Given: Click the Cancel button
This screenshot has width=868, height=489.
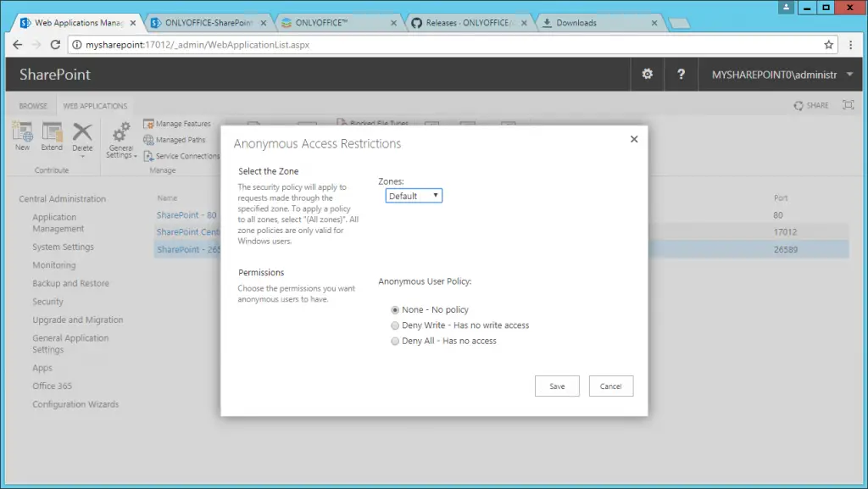Looking at the screenshot, I should pyautogui.click(x=610, y=386).
